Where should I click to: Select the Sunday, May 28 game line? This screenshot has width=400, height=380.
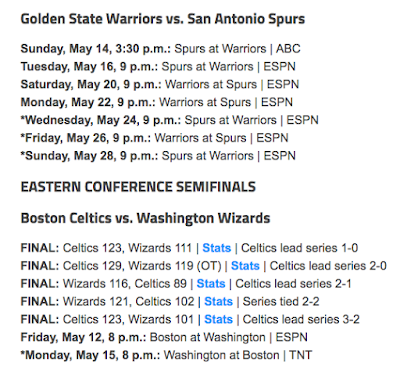(x=158, y=156)
